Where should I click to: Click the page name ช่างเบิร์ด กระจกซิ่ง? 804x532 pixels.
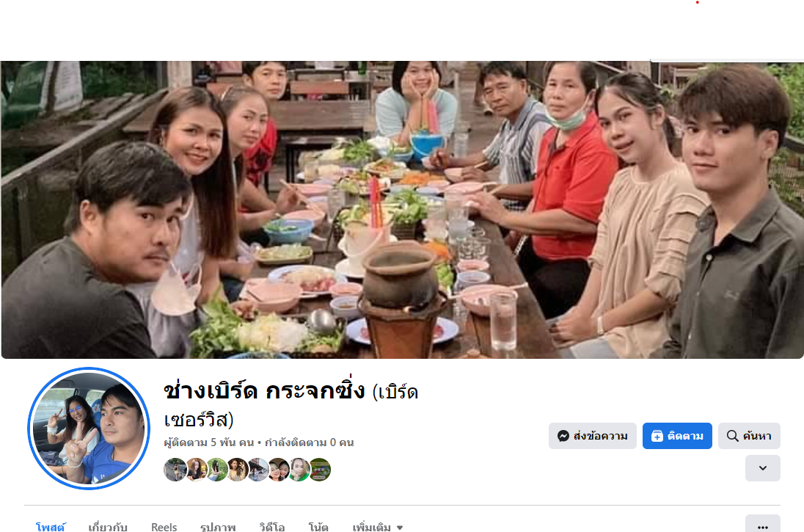[x=264, y=391]
